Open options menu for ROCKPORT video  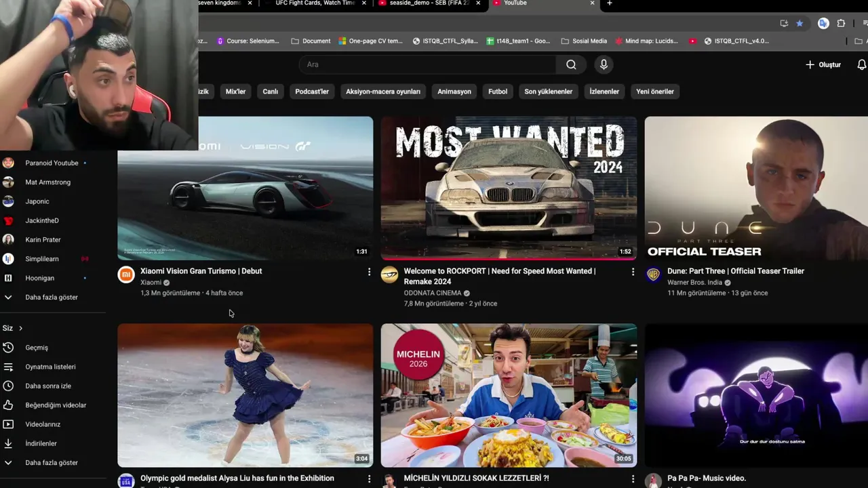coord(633,272)
